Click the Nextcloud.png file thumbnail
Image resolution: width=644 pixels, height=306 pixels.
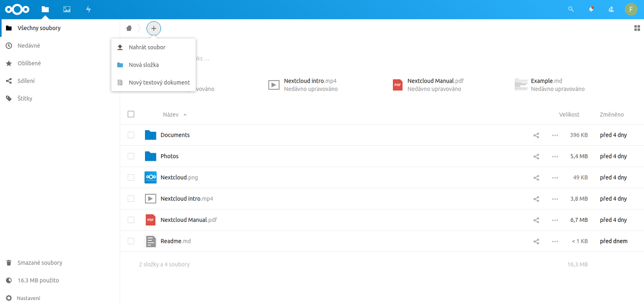click(150, 177)
